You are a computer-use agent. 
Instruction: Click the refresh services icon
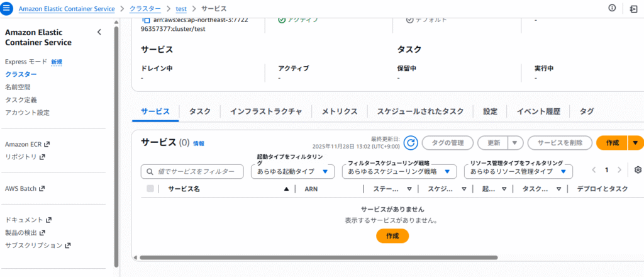(411, 143)
